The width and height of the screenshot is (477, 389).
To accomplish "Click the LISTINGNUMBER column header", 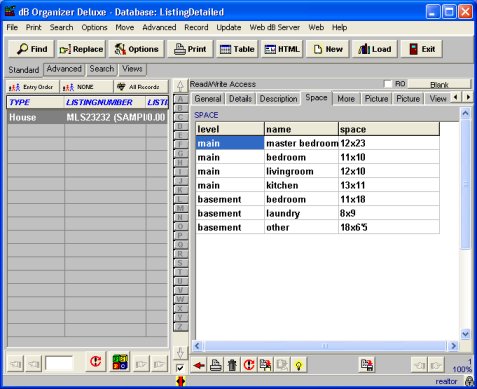I will point(105,102).
